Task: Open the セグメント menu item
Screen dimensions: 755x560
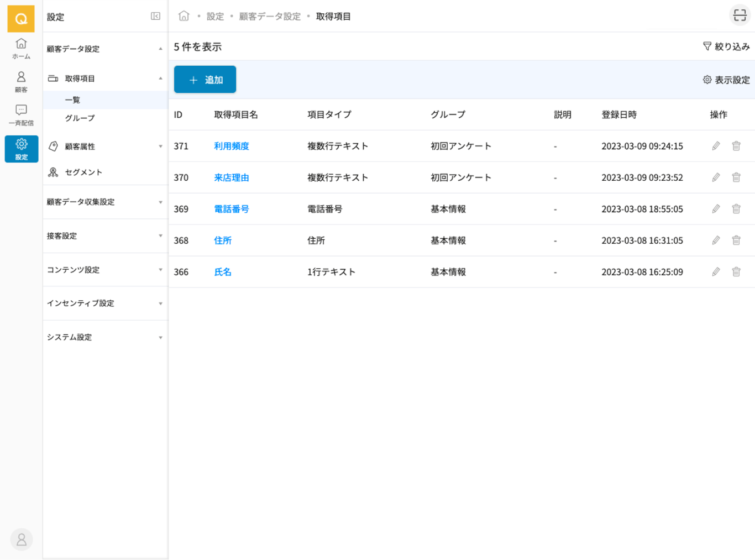Action: pos(83,172)
